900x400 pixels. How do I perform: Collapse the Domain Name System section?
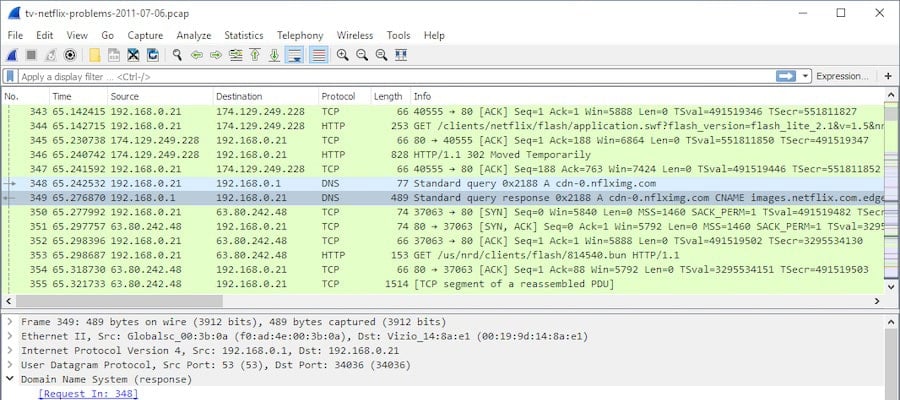pos(10,379)
